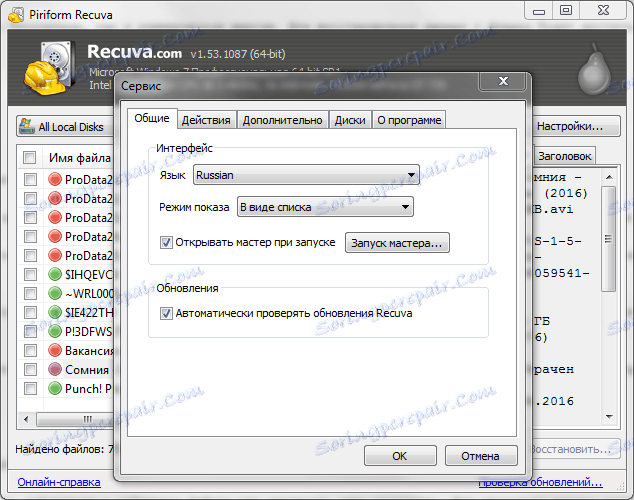Toggle Открывать мастер при запуске checkbox
The width and height of the screenshot is (634, 500).
[166, 243]
